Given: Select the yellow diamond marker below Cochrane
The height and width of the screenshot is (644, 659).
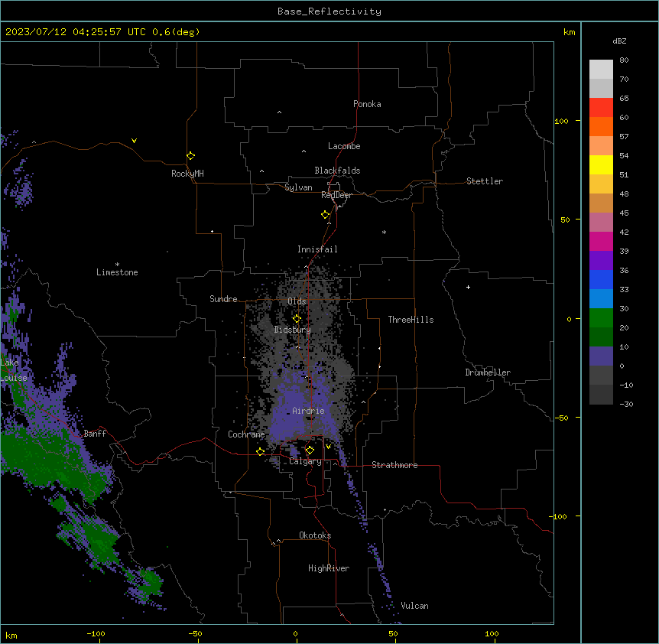Looking at the screenshot, I should pyautogui.click(x=260, y=451).
